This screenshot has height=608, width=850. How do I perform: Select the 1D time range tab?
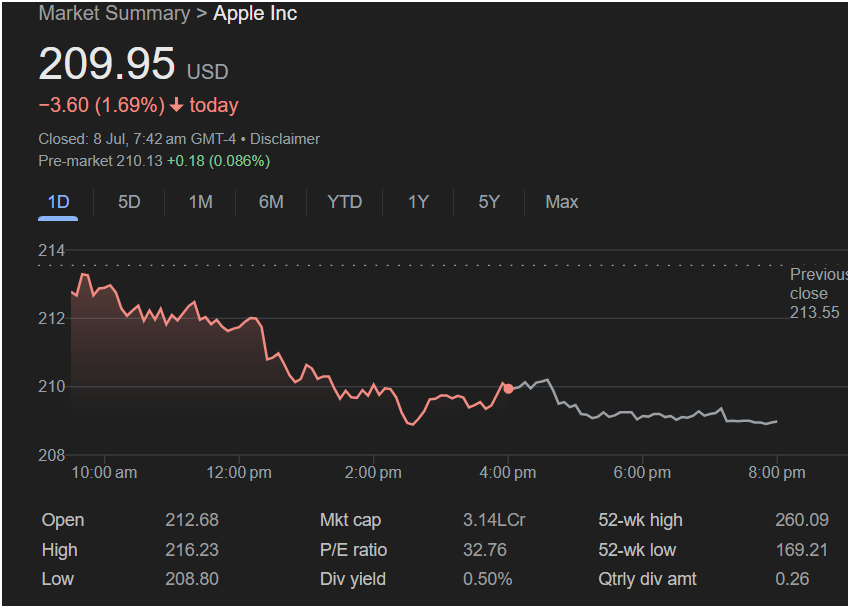(59, 202)
